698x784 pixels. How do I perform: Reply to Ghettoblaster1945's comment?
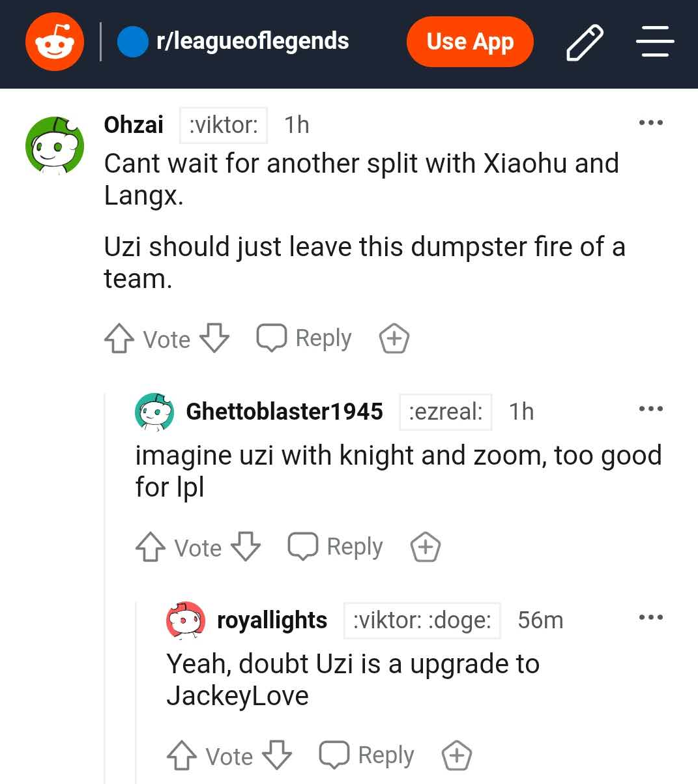point(336,547)
